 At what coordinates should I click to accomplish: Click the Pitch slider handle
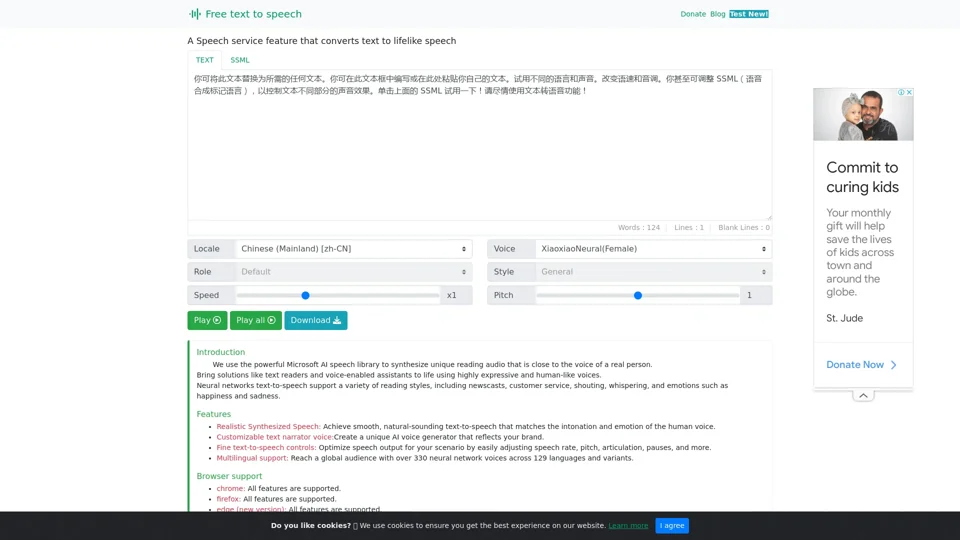(638, 295)
